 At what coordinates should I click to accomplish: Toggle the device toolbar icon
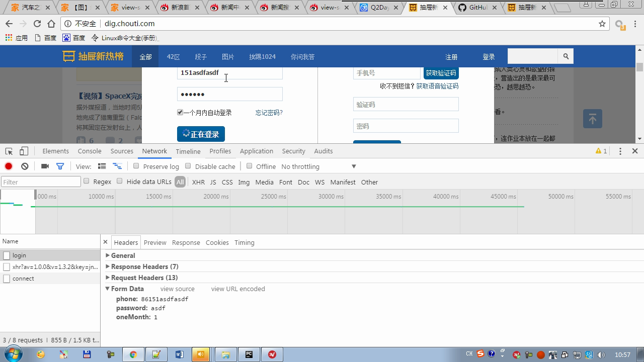click(24, 151)
